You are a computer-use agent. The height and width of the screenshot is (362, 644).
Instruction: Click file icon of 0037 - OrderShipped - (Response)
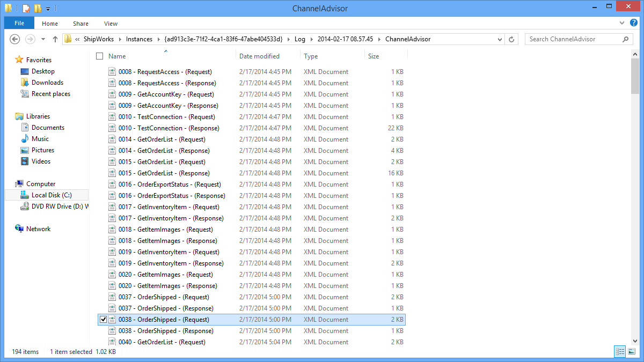(x=113, y=308)
